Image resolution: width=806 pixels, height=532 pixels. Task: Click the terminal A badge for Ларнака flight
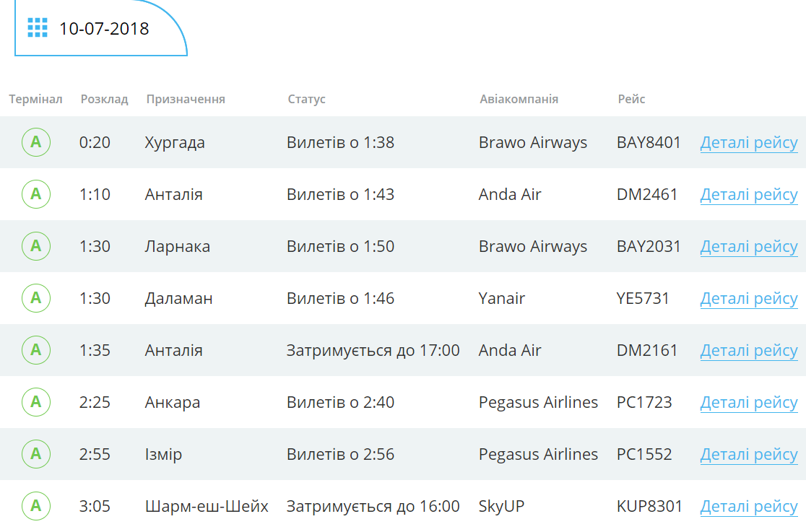(36, 246)
